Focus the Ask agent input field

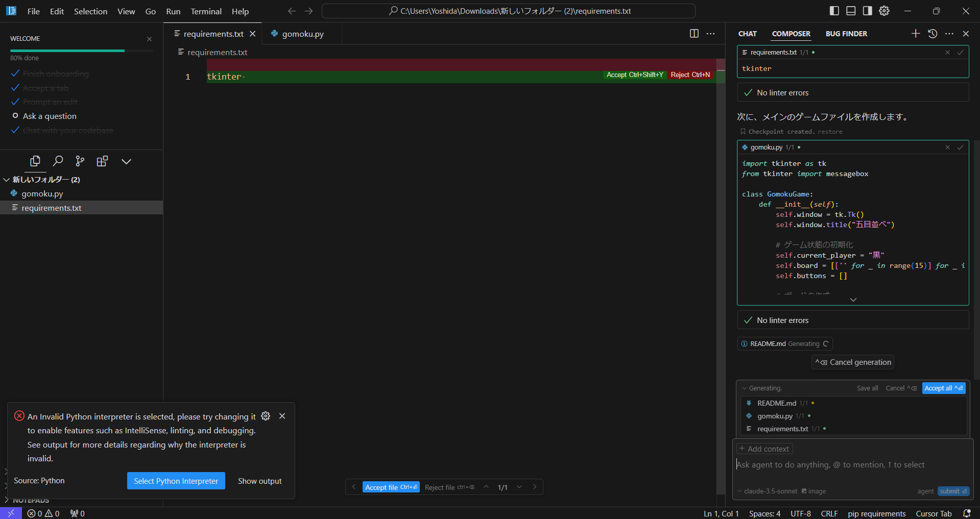tap(853, 465)
